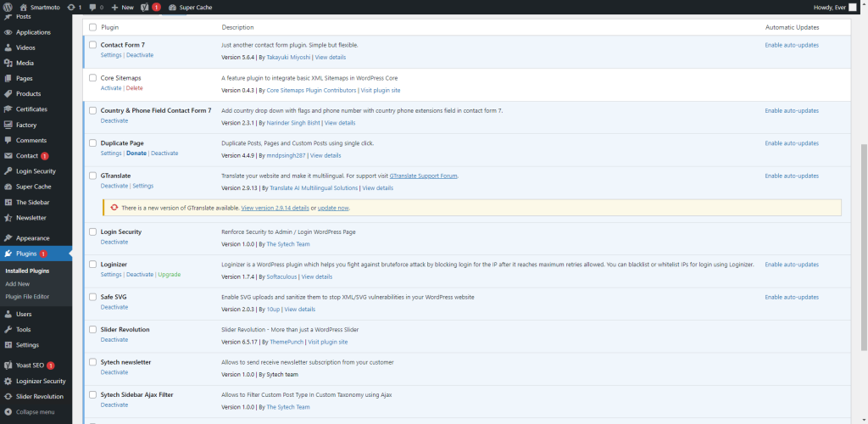Screen dimensions: 868x424
Task: Click the Applications eye icon in sidebar
Action: coord(8,32)
